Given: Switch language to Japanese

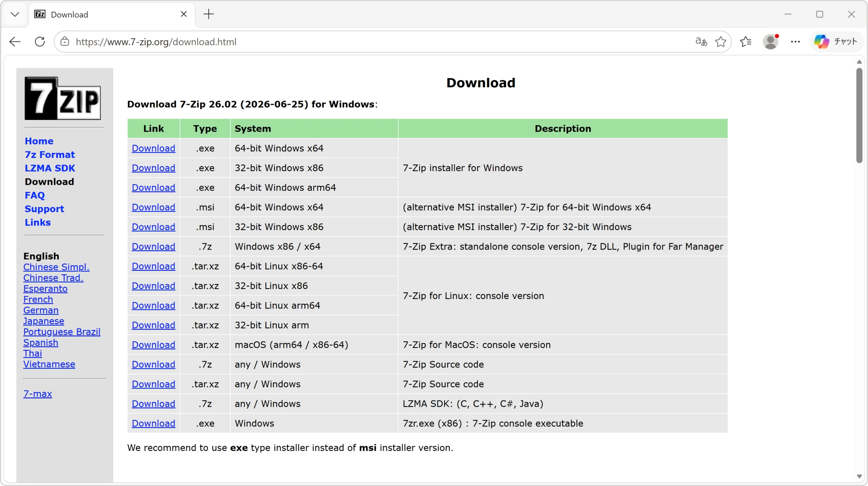Looking at the screenshot, I should click(x=44, y=321).
